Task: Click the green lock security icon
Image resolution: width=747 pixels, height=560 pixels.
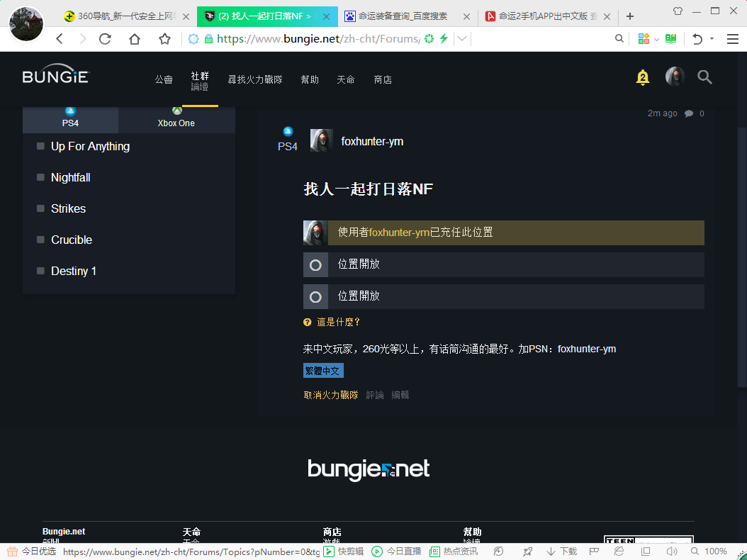Action: (208, 39)
